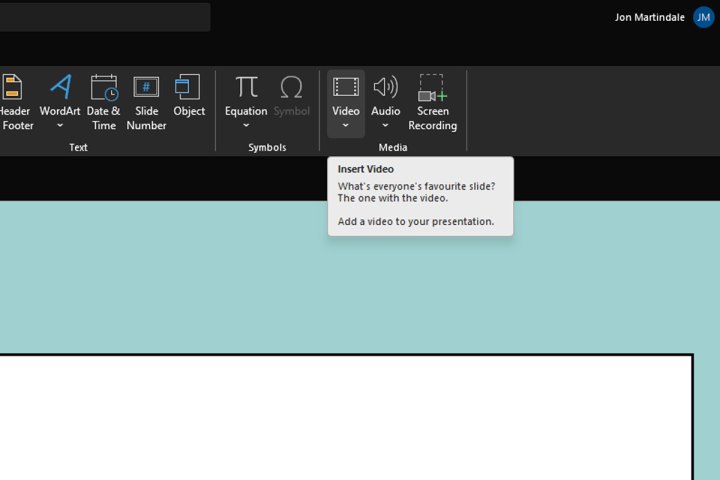The image size is (720, 480).
Task: Expand the Equation dropdown arrow
Action: coord(246,125)
